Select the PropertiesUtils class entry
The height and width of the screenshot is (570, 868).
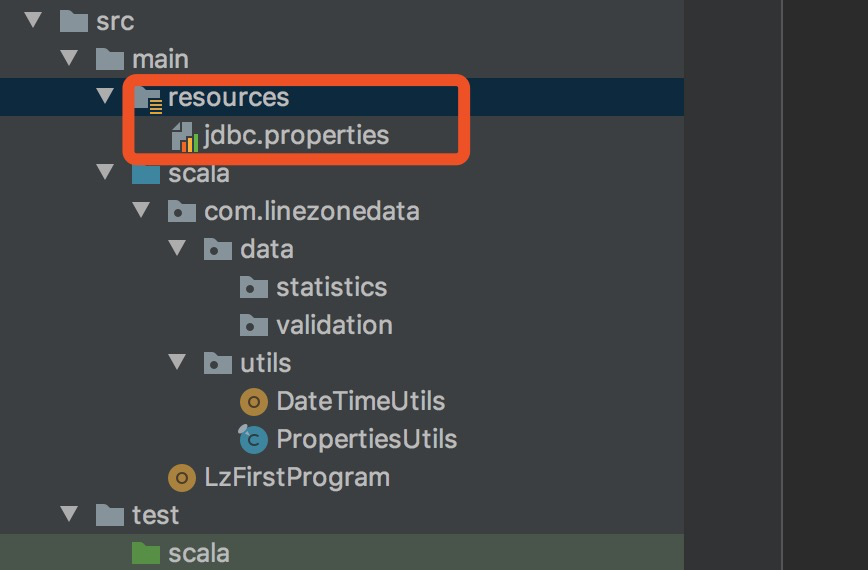(x=366, y=439)
